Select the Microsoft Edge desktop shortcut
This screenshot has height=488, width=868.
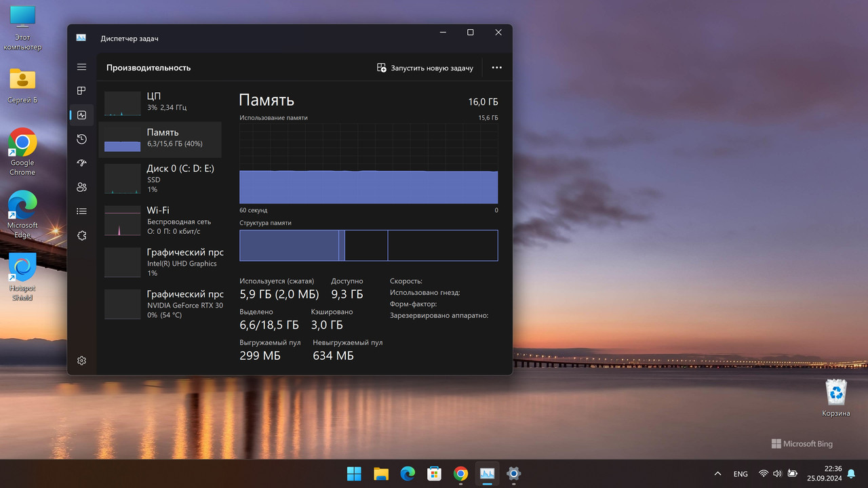tap(22, 214)
